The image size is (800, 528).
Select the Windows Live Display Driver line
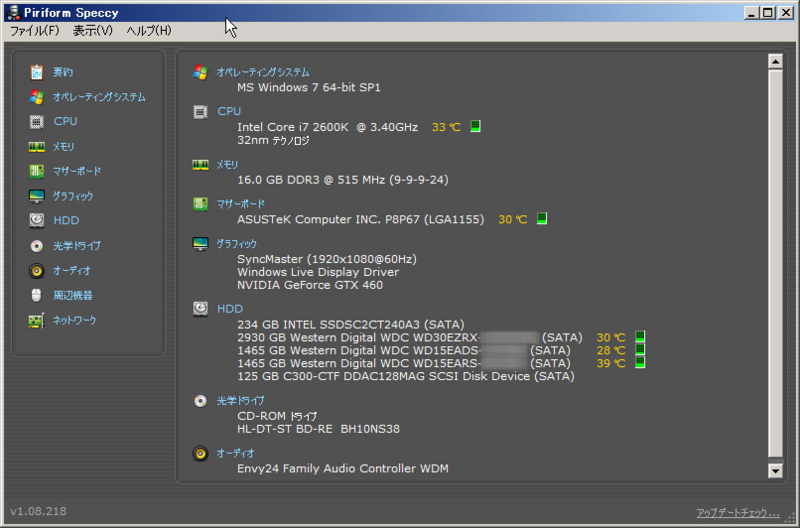318,272
